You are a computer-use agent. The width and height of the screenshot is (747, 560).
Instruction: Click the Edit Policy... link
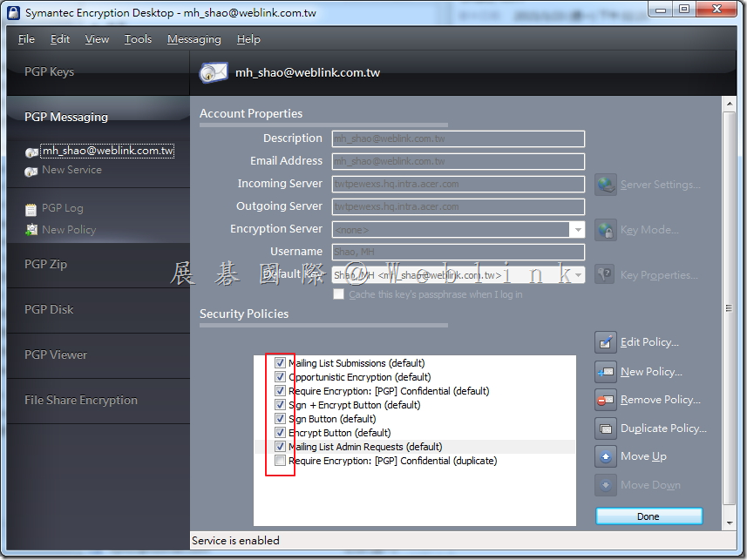pos(649,342)
